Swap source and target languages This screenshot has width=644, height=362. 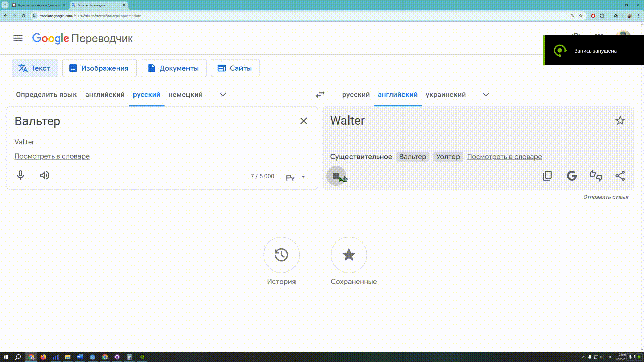(x=320, y=95)
